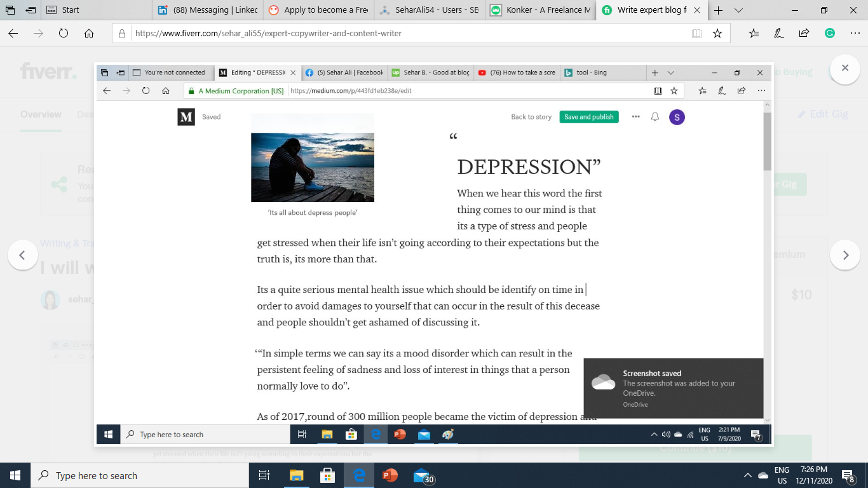Go to next gallery image
Image resolution: width=868 pixels, height=488 pixels.
point(845,255)
